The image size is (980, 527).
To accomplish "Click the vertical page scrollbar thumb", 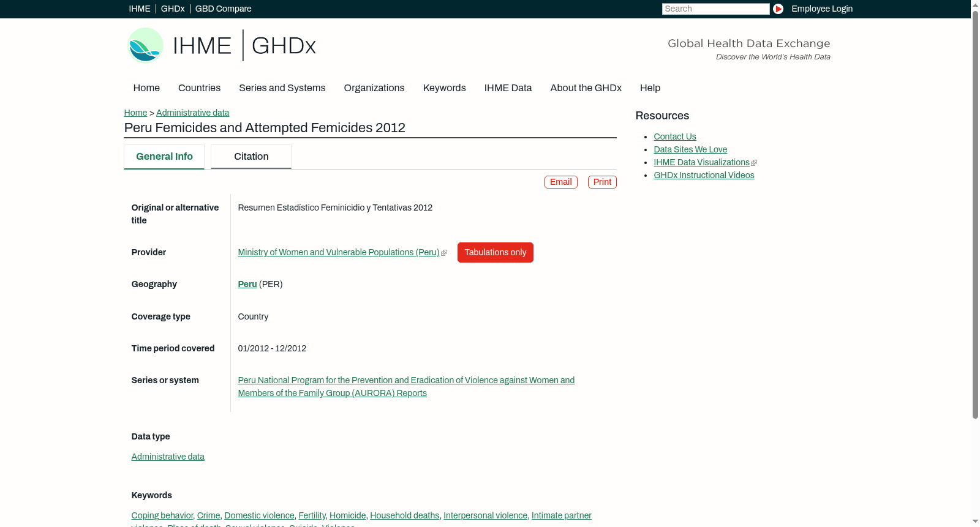I will click(975, 214).
